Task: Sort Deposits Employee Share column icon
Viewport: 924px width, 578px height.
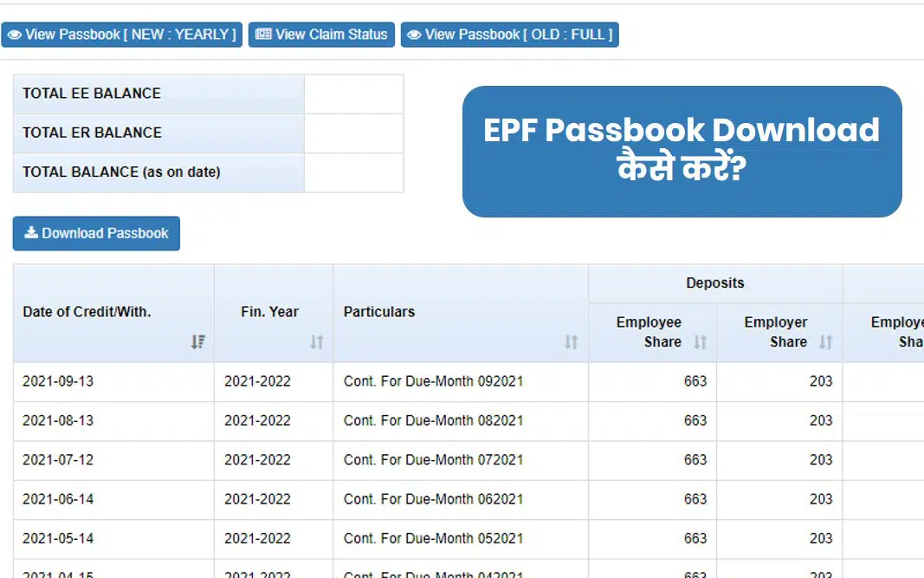Action: click(700, 342)
